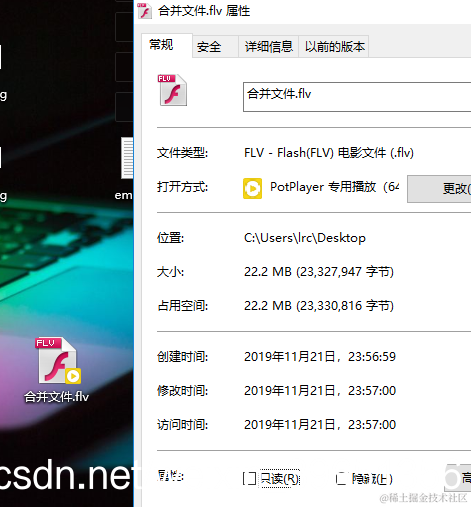Click the FLV file icon in properties dialog
Screen dimensions: 471x507
pyautogui.click(x=172, y=90)
